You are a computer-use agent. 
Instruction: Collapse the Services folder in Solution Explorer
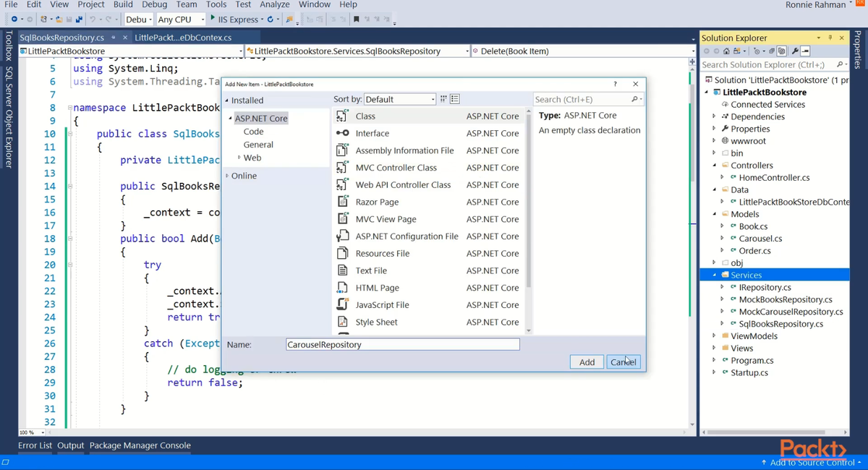tap(715, 275)
